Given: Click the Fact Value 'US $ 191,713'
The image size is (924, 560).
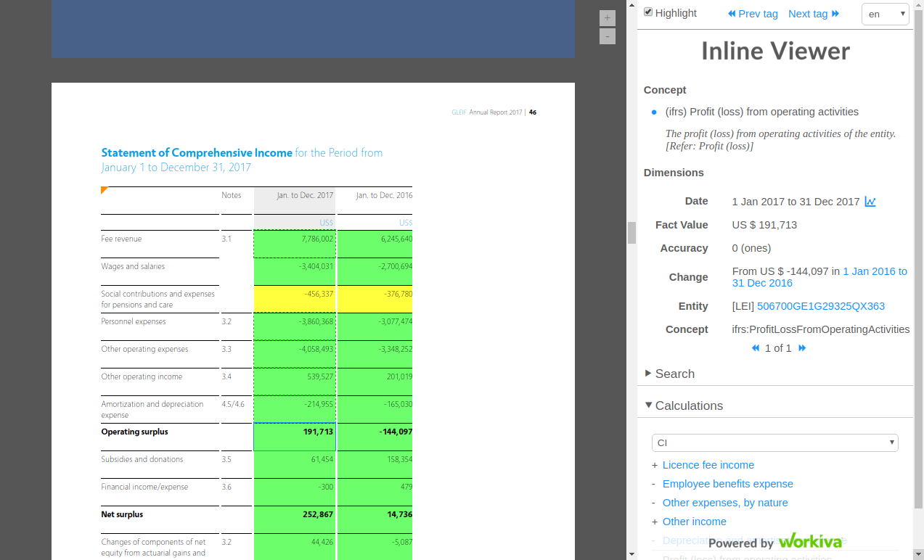Looking at the screenshot, I should click(764, 225).
